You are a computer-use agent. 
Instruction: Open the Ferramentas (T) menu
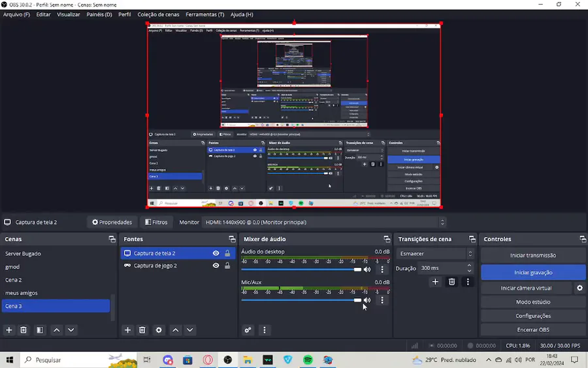pos(204,14)
